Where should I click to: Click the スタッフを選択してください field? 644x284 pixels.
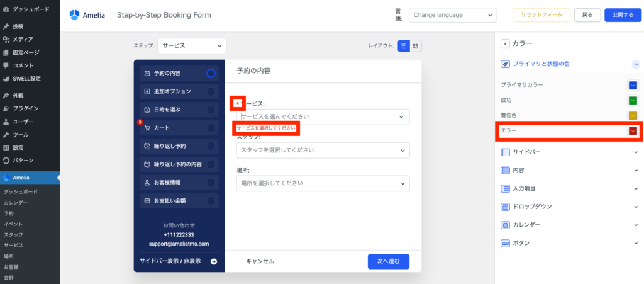[323, 151]
